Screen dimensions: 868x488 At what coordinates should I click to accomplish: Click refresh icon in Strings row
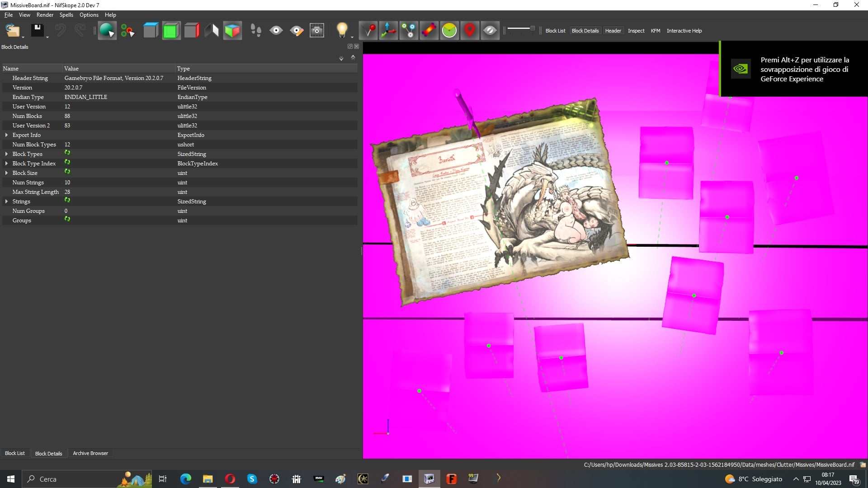67,200
